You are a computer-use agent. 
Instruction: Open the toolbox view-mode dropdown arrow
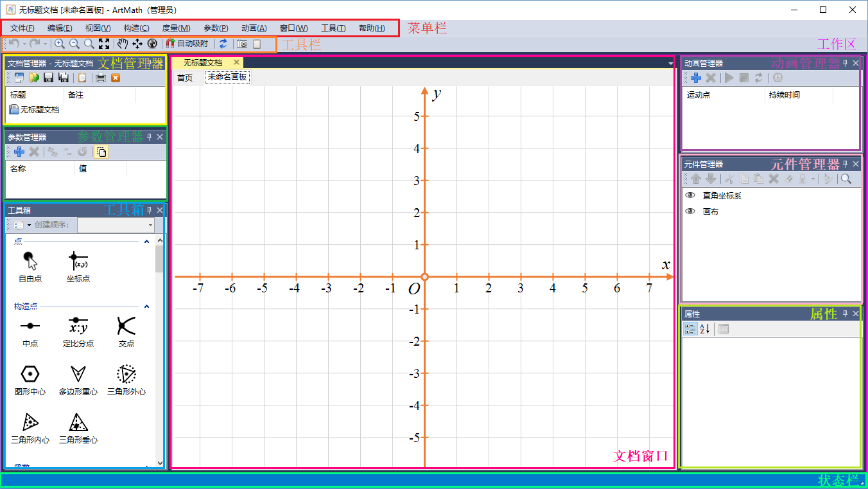pyautogui.click(x=29, y=225)
